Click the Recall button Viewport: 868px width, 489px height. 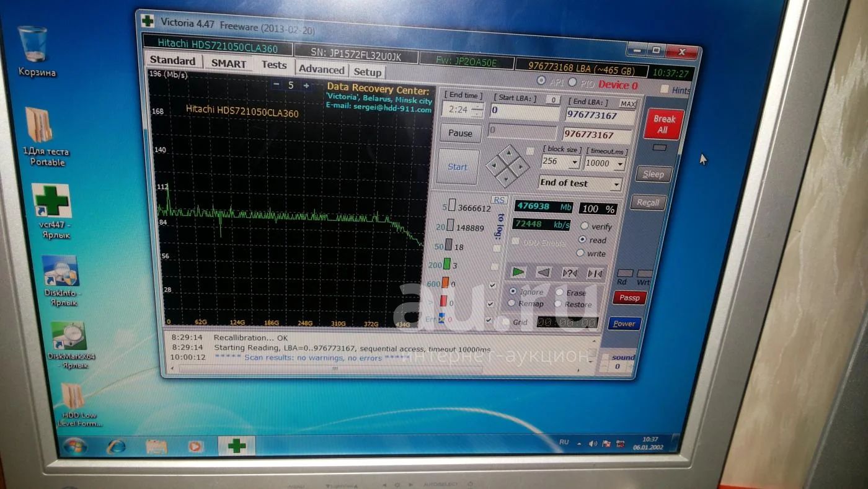pos(648,202)
